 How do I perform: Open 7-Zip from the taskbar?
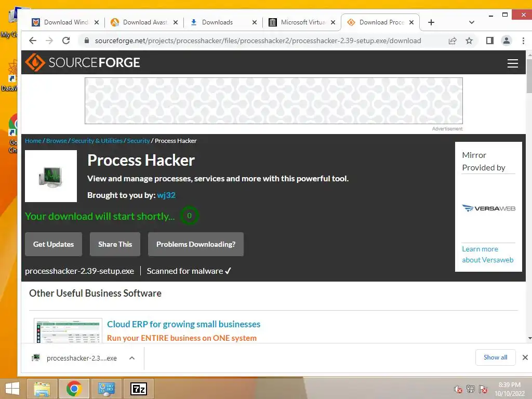[x=139, y=389]
